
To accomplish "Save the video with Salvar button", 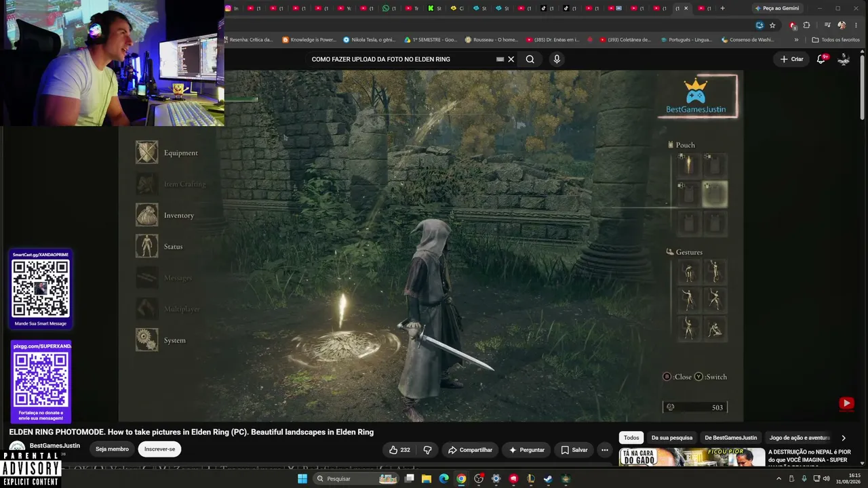I will tap(574, 449).
